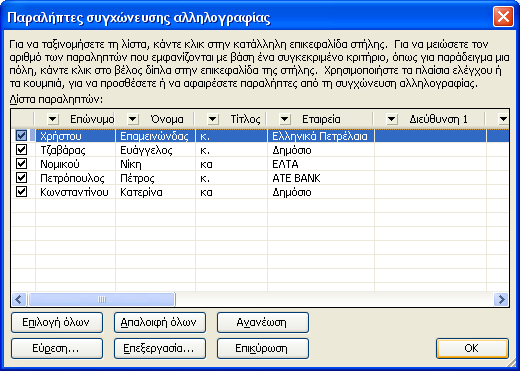This screenshot has height=371, width=520.
Task: Click the horizontal scrollbar left arrow
Action: point(19,299)
